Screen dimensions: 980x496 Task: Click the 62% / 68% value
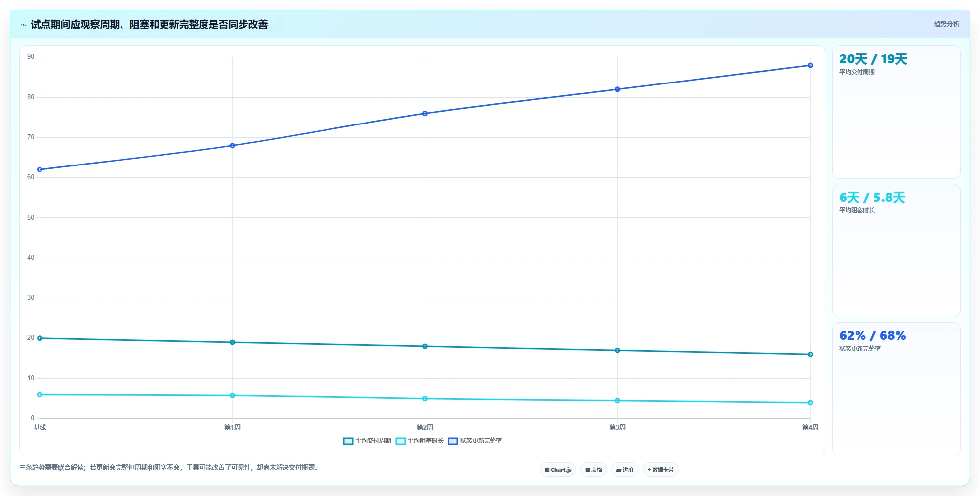873,336
